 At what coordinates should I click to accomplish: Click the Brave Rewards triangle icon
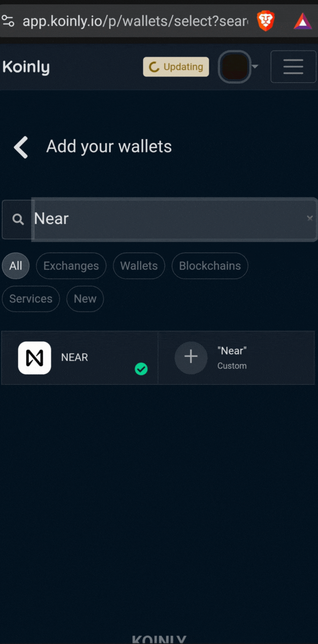click(x=303, y=21)
